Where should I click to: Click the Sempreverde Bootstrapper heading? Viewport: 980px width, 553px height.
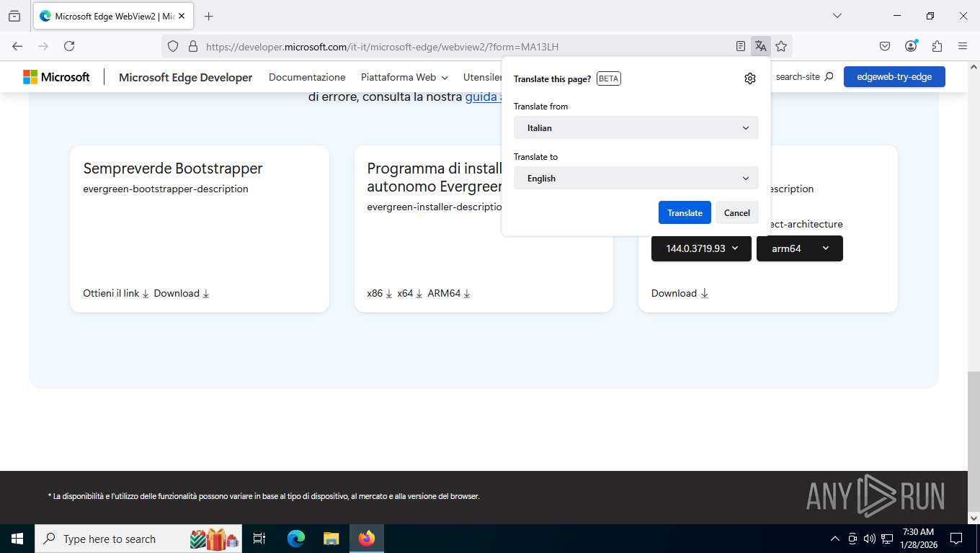click(173, 168)
